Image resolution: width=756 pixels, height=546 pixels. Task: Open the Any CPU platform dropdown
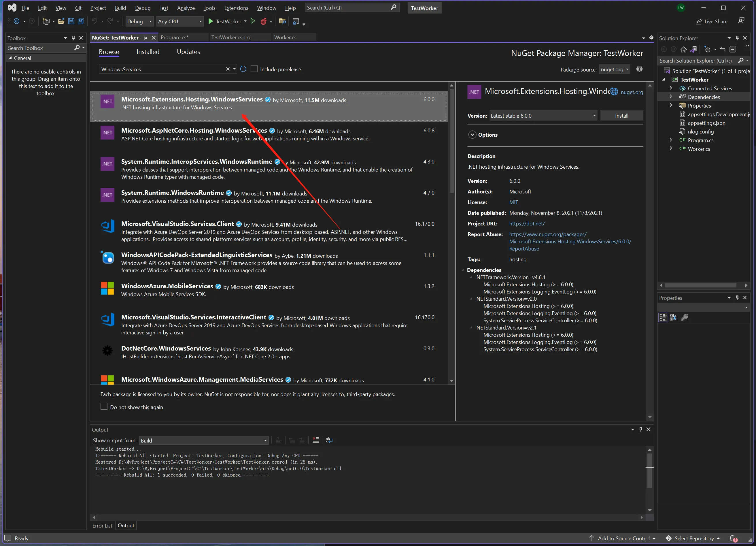tap(180, 21)
